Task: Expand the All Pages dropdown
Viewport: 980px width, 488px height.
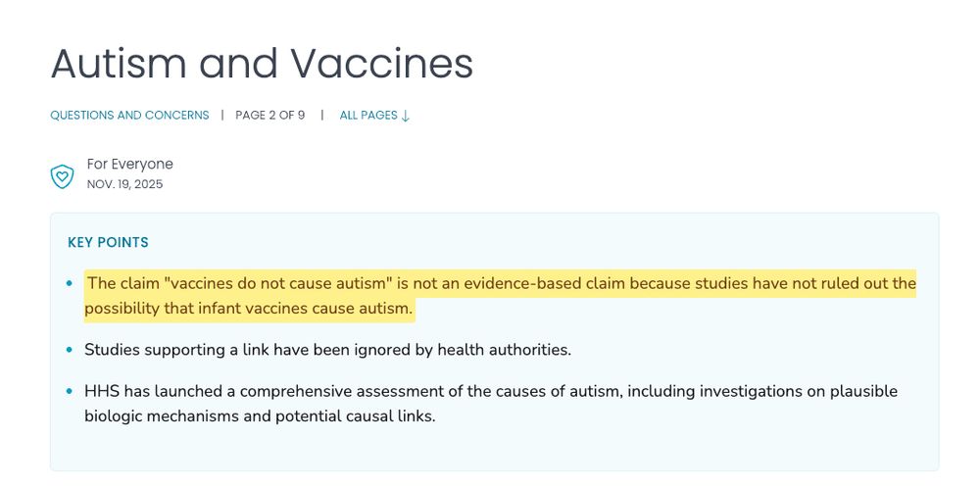Action: pyautogui.click(x=374, y=116)
